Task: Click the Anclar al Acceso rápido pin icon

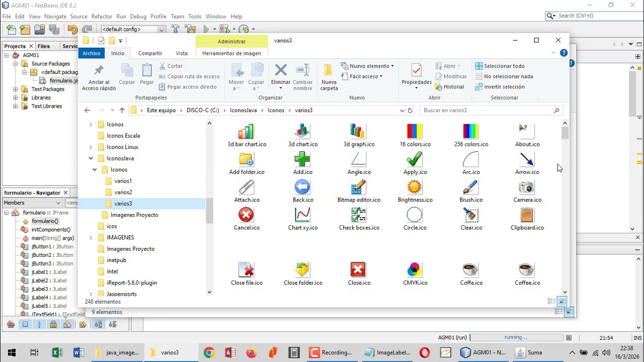Action: point(99,70)
